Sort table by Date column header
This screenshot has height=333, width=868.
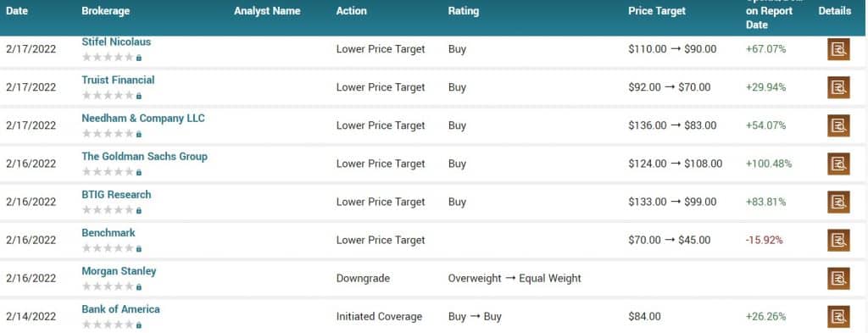tap(17, 11)
